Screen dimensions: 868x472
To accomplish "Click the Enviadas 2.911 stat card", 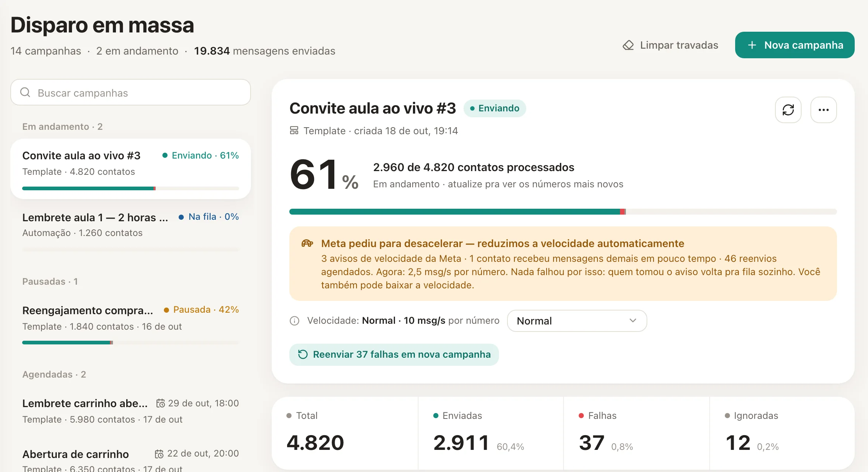I will tap(491, 433).
